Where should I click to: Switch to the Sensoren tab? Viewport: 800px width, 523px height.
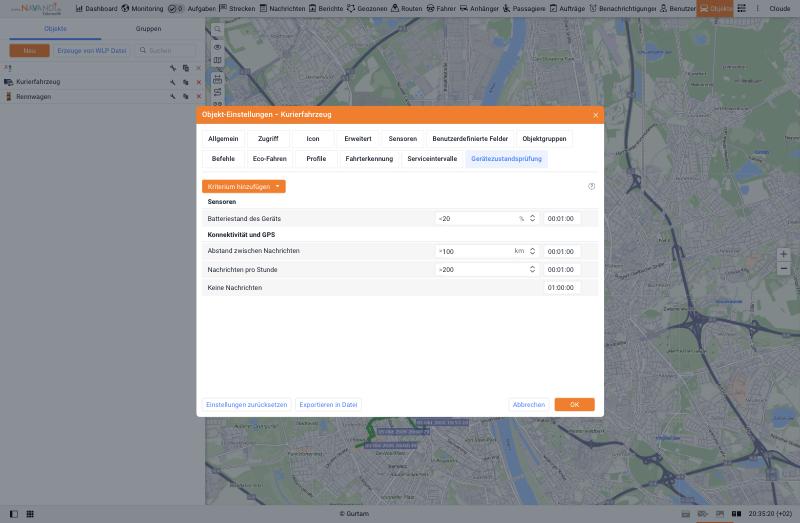[403, 138]
